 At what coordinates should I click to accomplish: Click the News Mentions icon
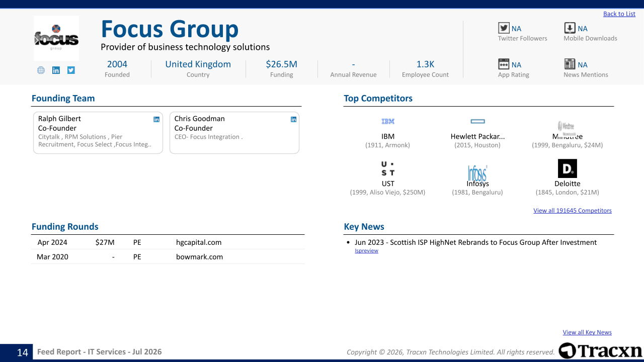pyautogui.click(x=570, y=64)
